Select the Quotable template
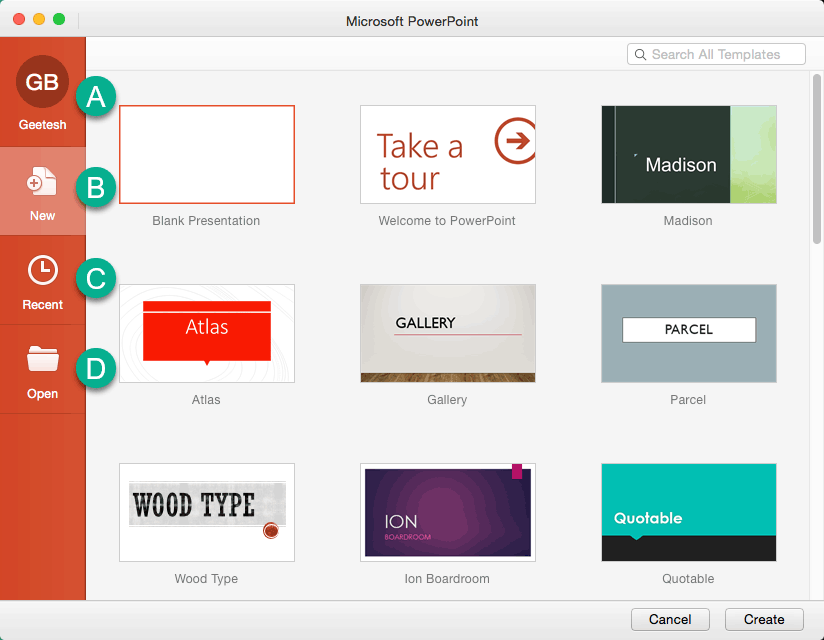The height and width of the screenshot is (640, 824). click(x=688, y=512)
